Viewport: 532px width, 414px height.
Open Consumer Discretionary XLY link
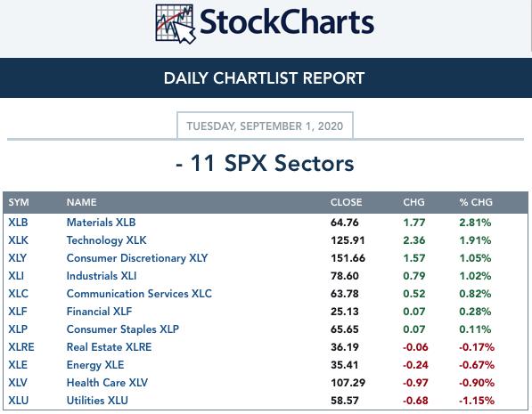click(x=137, y=258)
